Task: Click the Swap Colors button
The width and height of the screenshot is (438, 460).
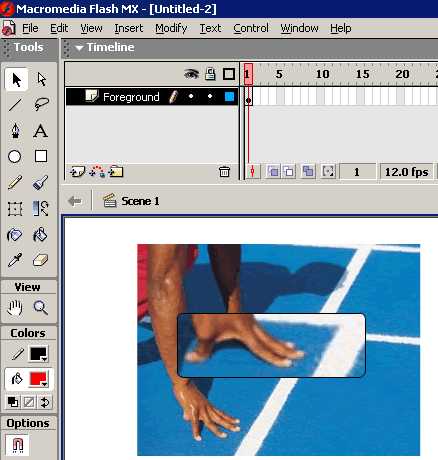Action: (x=45, y=402)
